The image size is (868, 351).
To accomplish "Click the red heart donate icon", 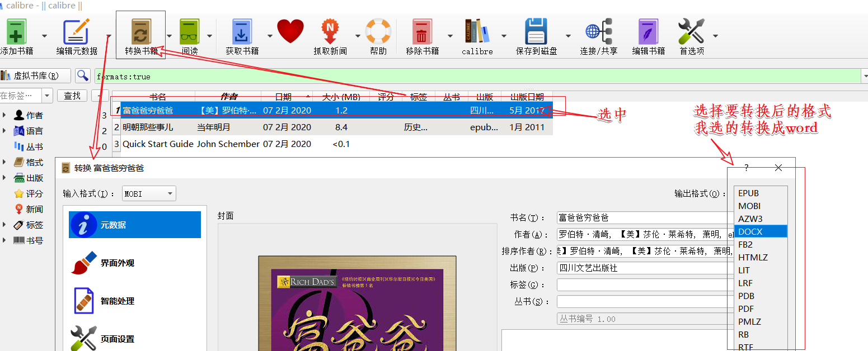I will (x=290, y=31).
